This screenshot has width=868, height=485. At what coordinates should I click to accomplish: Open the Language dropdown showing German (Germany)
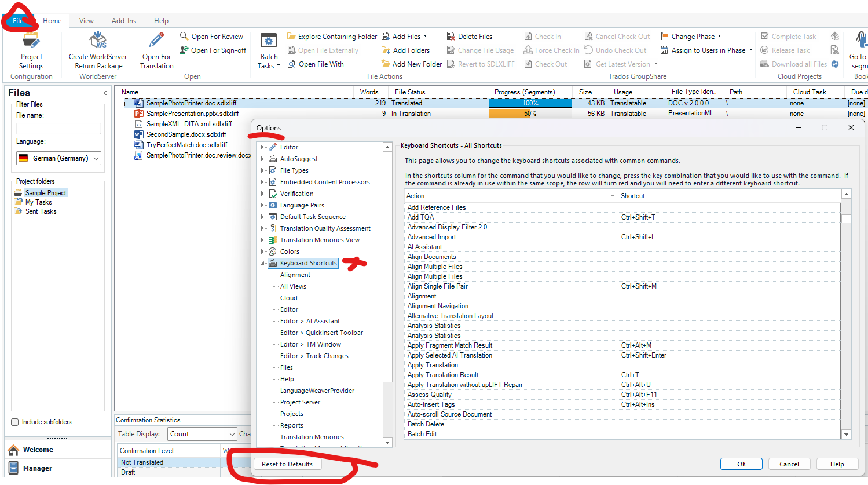pos(58,158)
